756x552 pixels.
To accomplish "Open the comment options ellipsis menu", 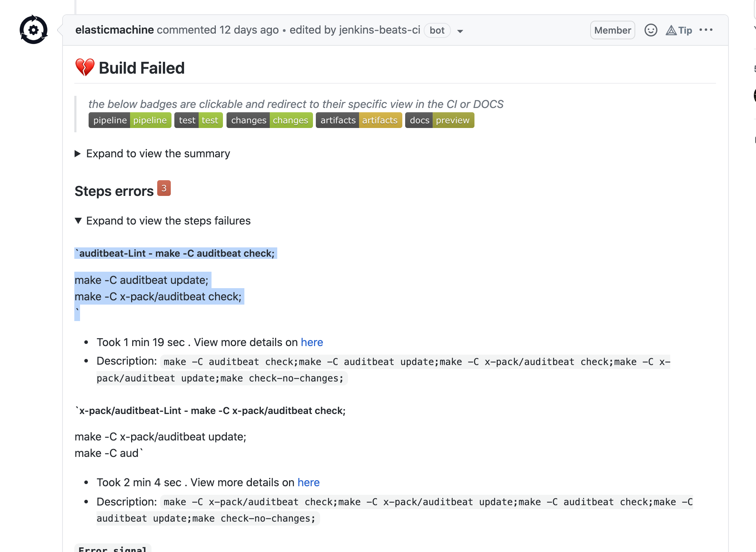I will [706, 30].
